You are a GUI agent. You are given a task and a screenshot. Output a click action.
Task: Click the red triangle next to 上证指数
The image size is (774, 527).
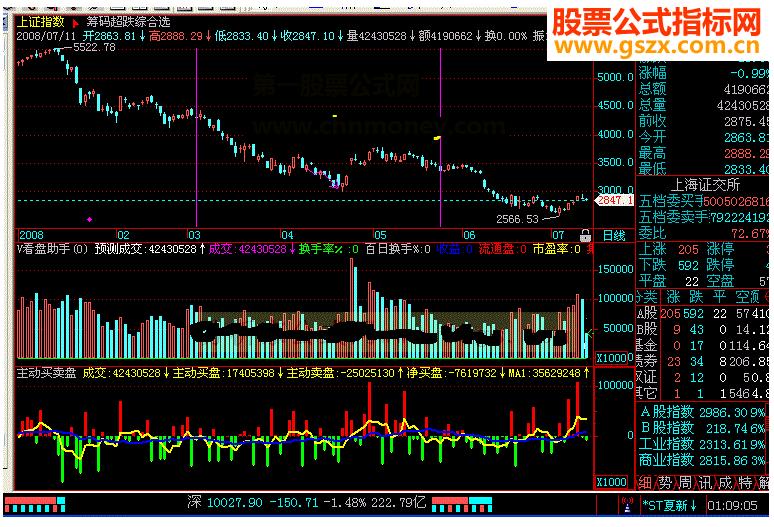pos(74,20)
